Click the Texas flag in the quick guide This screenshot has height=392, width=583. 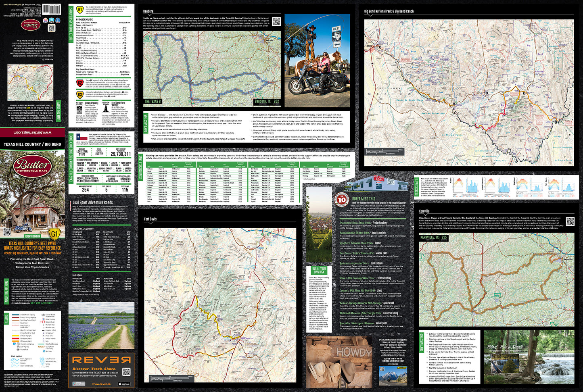pos(82,137)
